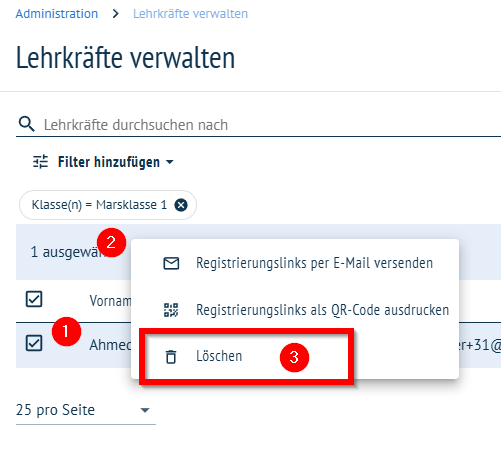The width and height of the screenshot is (501, 449).
Task: Toggle the select-all header checkbox
Action: coord(34,299)
